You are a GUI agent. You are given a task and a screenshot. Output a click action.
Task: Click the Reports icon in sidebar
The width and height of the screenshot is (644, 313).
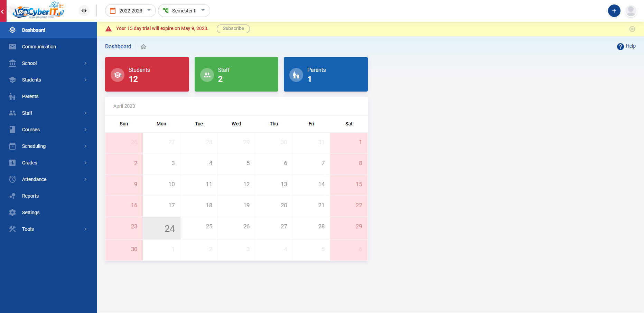12,196
